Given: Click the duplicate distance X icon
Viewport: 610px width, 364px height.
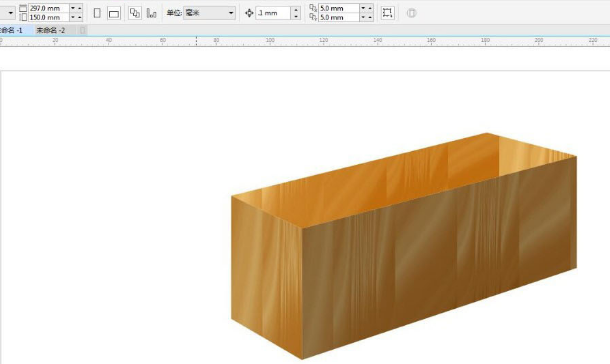Looking at the screenshot, I should [x=313, y=8].
